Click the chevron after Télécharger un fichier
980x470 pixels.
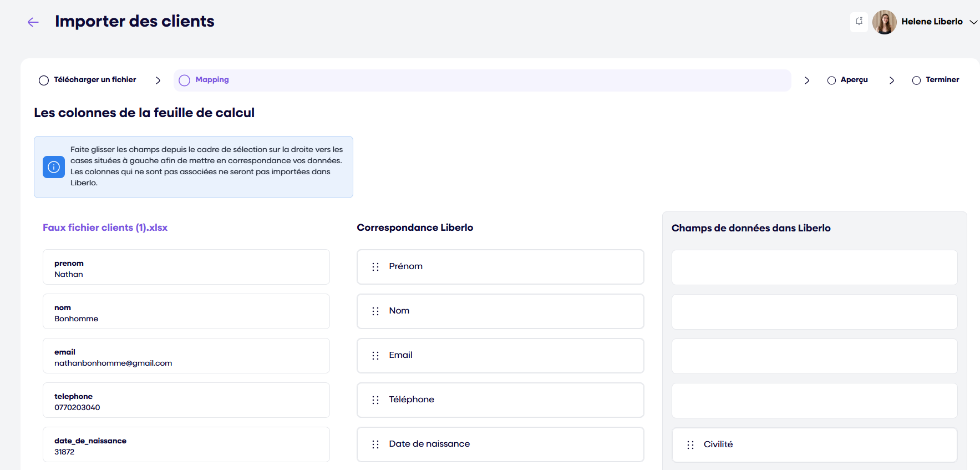pyautogui.click(x=158, y=80)
